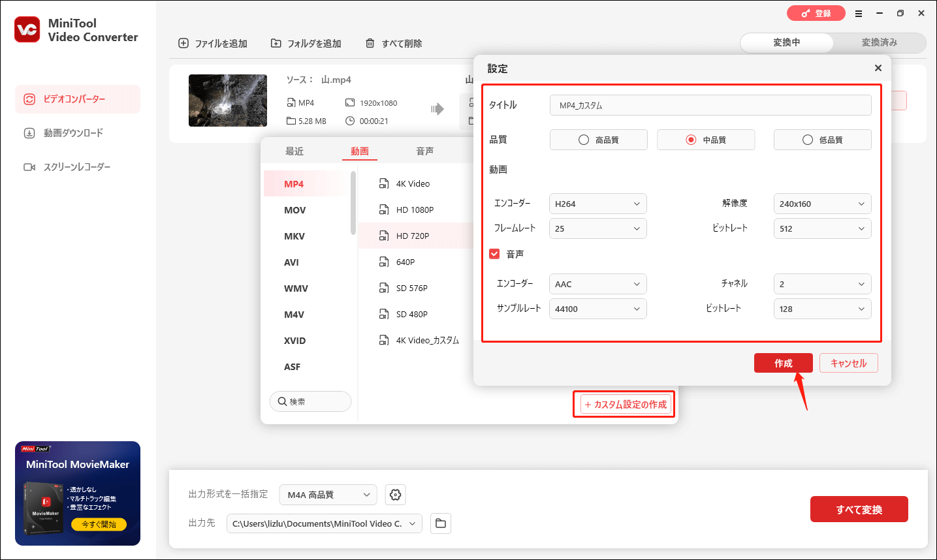This screenshot has height=560, width=937.
Task: Switch to 動画 tab
Action: (359, 151)
